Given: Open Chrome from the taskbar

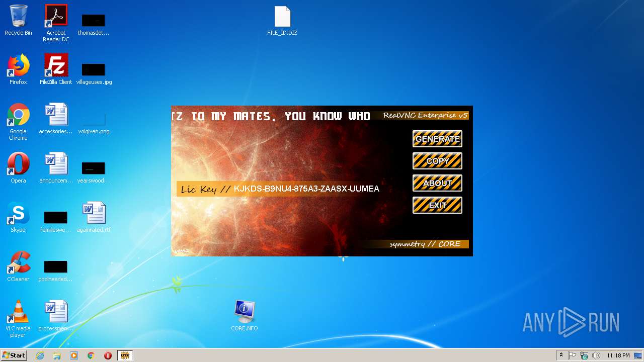Looking at the screenshot, I should pos(91,355).
